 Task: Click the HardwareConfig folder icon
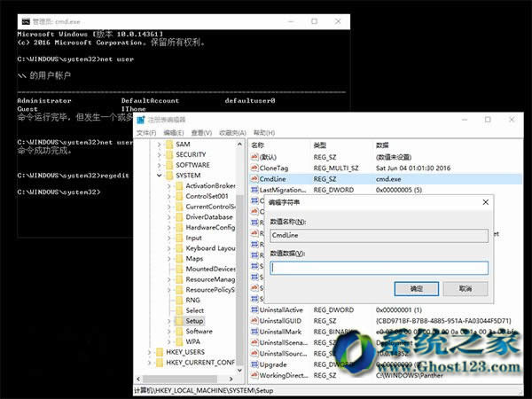(x=179, y=227)
